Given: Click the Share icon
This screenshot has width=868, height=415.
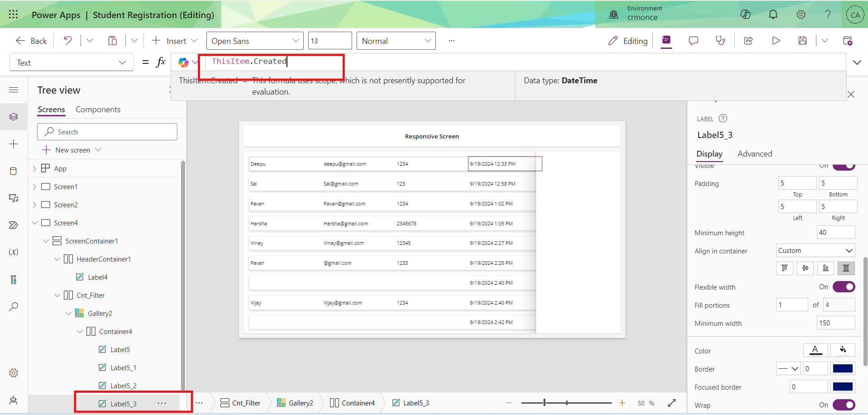Looking at the screenshot, I should [749, 41].
